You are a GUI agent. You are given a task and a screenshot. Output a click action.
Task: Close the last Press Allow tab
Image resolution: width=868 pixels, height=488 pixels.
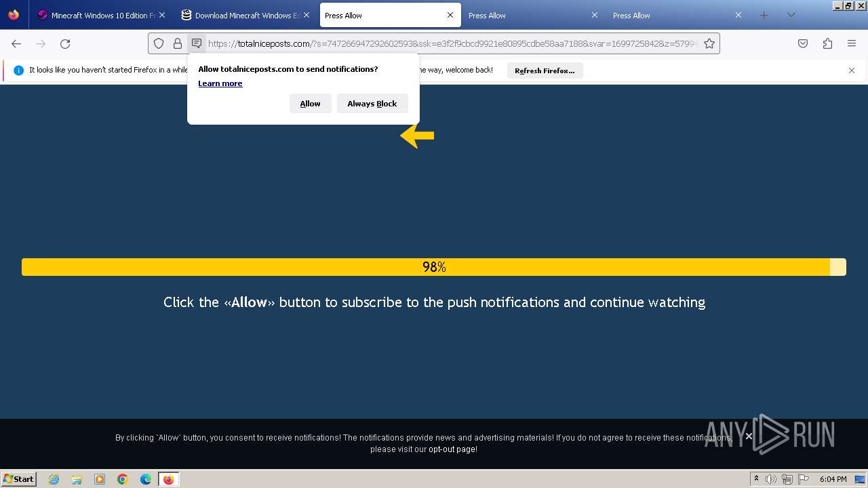(x=738, y=15)
